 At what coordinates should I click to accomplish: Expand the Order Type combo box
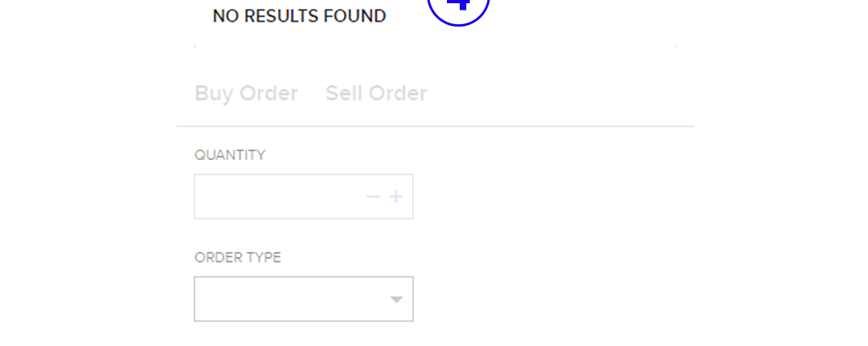click(303, 299)
